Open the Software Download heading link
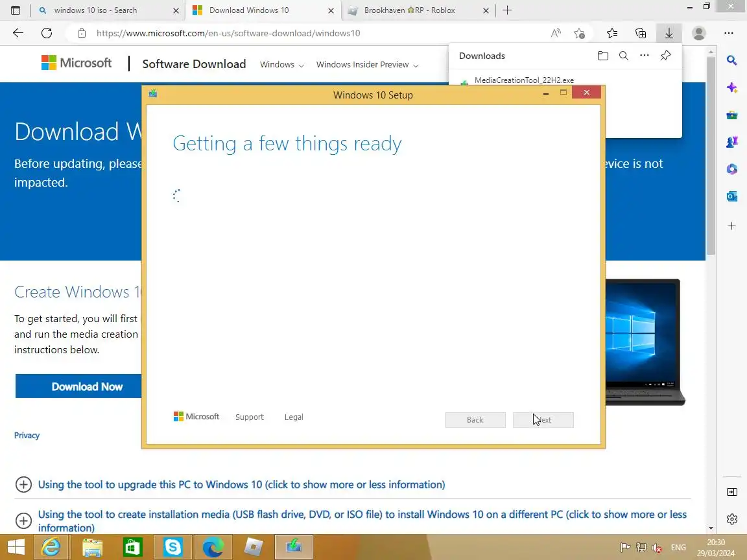This screenshot has width=747, height=560. [194, 64]
